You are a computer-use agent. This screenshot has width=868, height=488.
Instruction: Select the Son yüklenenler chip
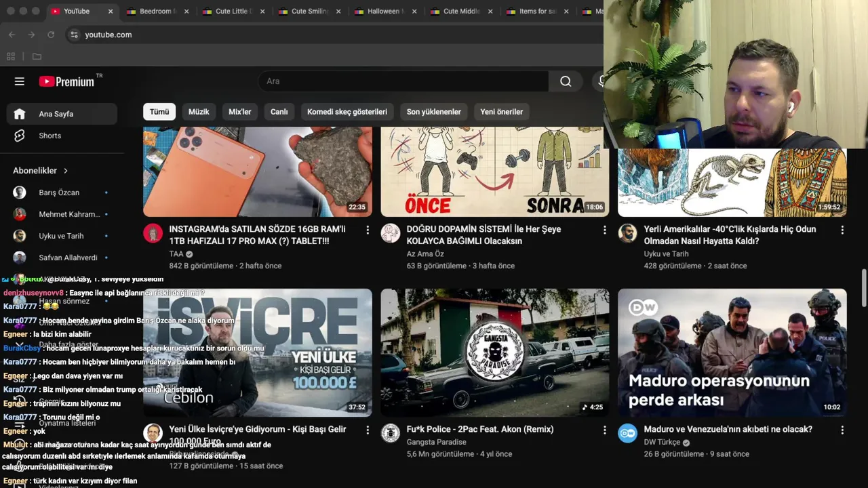click(x=434, y=112)
